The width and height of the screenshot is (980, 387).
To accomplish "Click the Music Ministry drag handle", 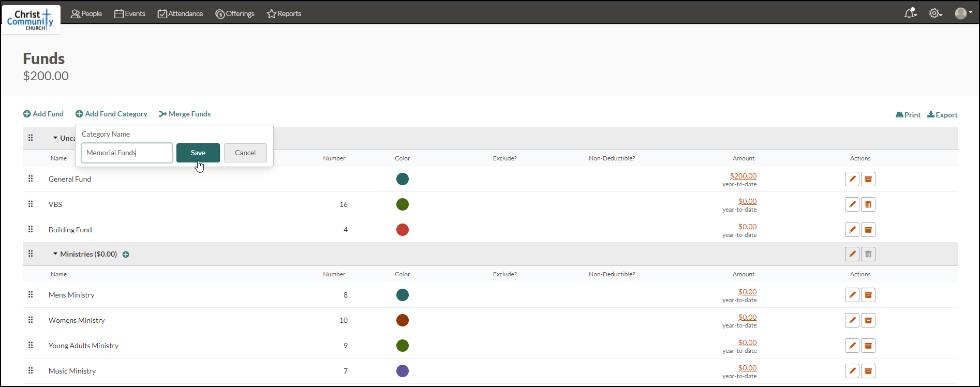I will click(31, 370).
